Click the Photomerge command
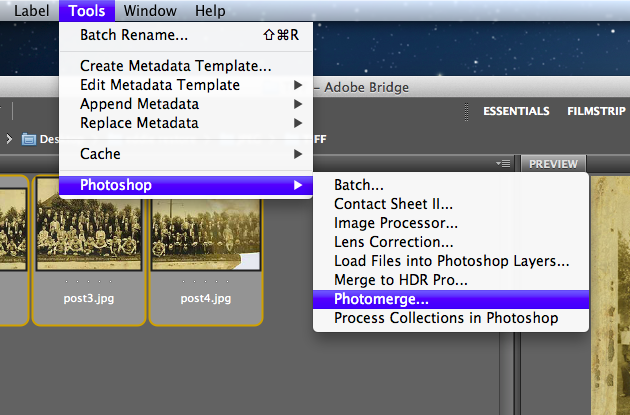Viewport: 630px width, 415px height. 451,299
